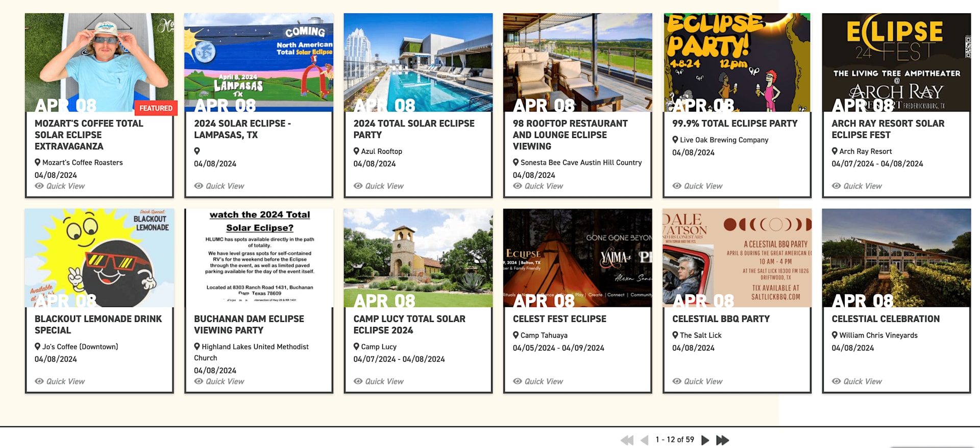
Task: Click location pin beside Azul Rooftop
Action: (356, 151)
